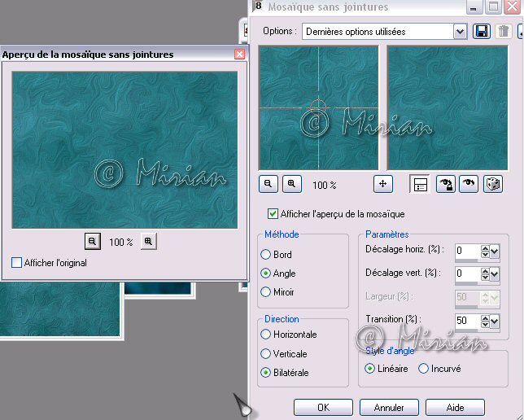The height and width of the screenshot is (420, 524).
Task: Uncheck Afficher l'aperçu de la mosaïque
Action: click(x=273, y=214)
